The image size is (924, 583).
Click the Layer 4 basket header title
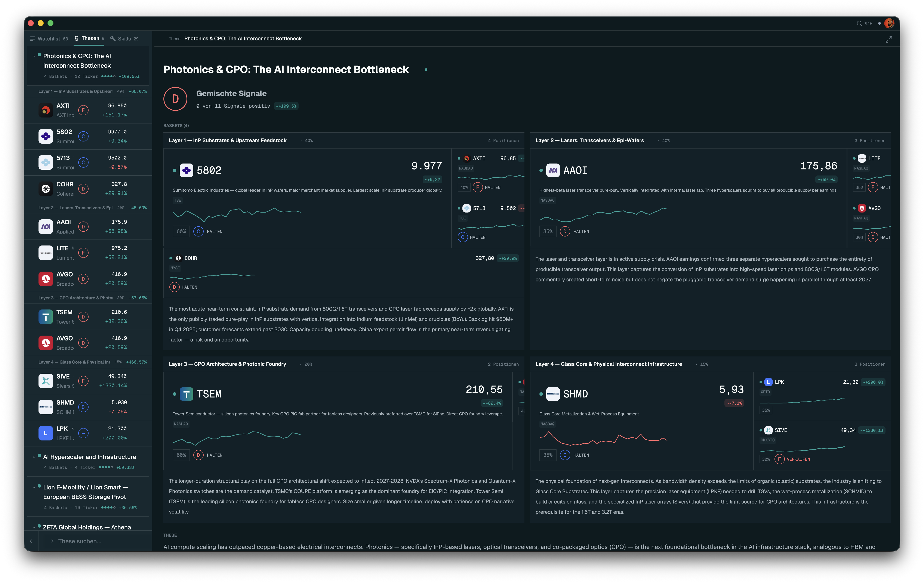tap(609, 364)
